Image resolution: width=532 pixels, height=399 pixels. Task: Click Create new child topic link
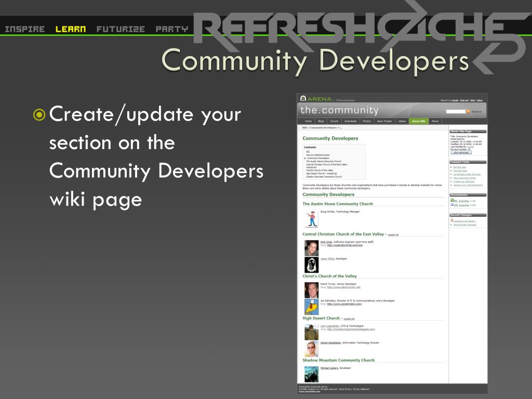464,181
